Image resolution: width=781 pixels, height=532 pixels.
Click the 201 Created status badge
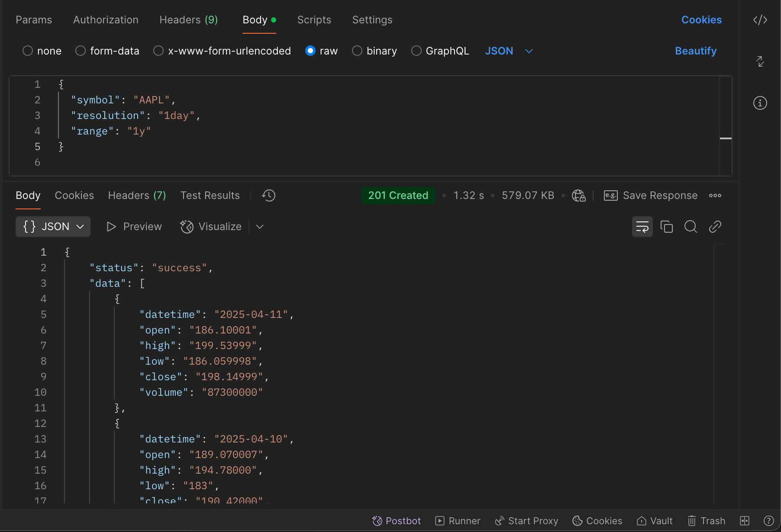(x=398, y=195)
